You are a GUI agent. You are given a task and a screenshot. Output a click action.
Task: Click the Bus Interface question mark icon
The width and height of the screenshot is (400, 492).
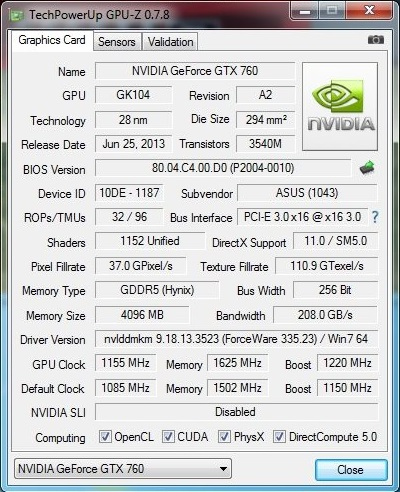tap(375, 217)
